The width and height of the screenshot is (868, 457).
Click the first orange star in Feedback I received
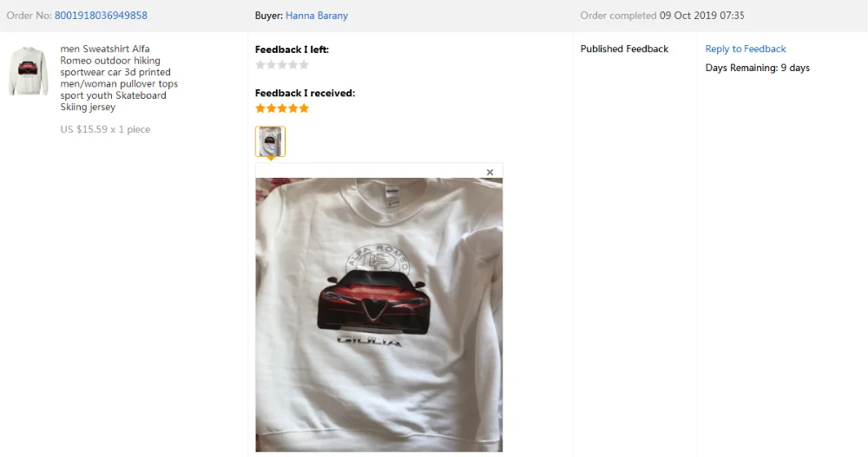260,108
